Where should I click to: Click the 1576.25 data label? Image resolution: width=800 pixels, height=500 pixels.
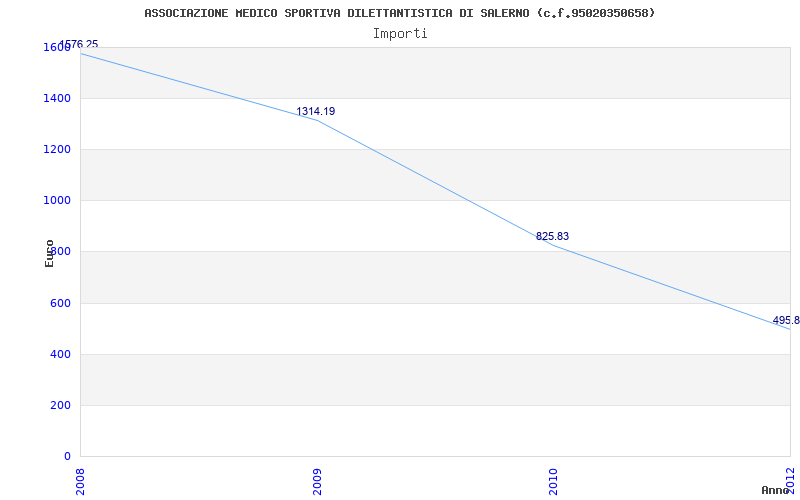79,44
